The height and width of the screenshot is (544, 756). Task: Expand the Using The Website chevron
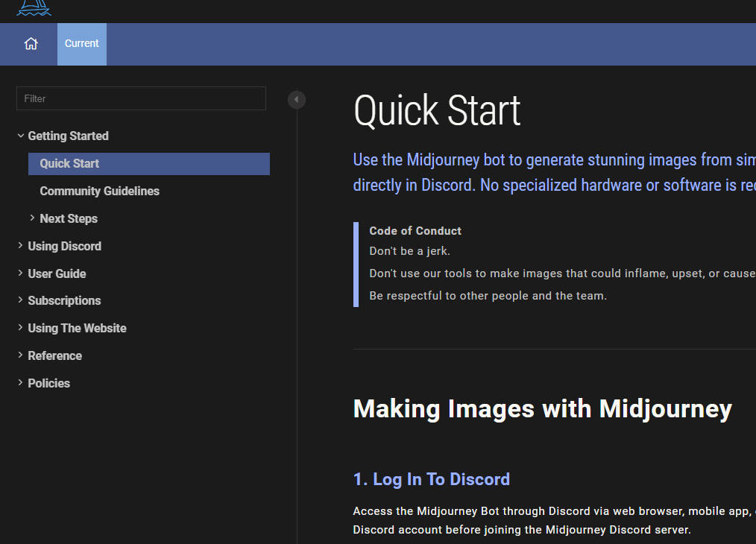pos(20,327)
